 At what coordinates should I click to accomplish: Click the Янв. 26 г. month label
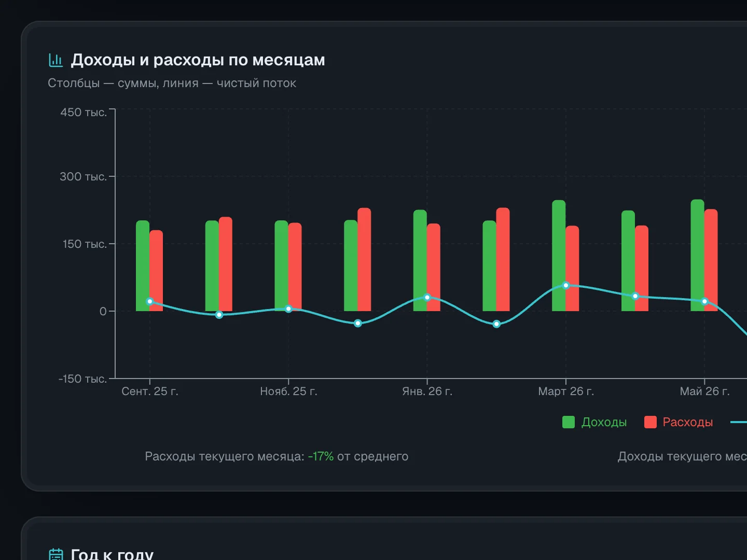pyautogui.click(x=427, y=391)
